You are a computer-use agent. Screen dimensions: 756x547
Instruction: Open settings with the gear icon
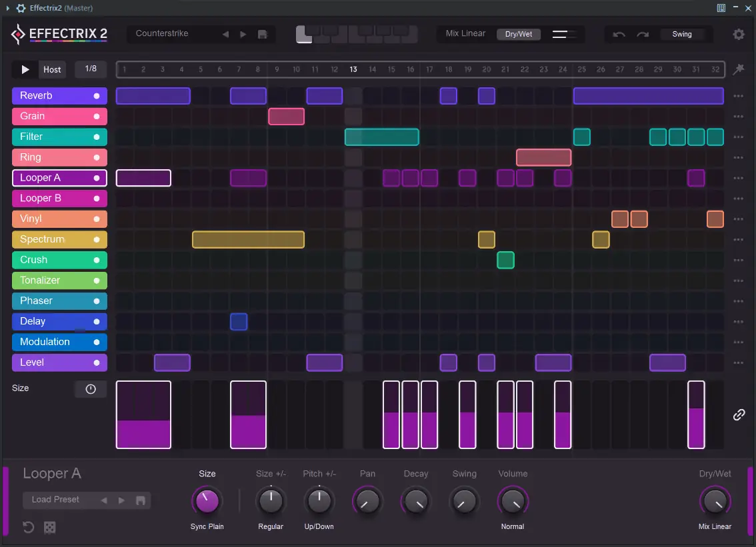point(738,34)
